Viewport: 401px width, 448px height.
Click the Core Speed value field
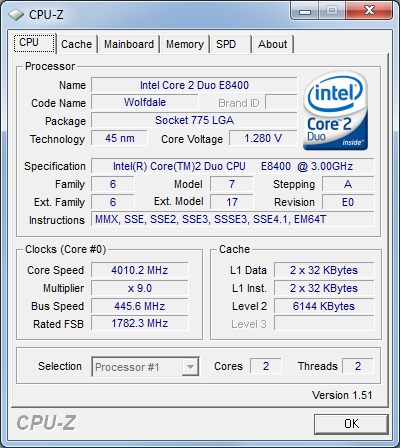click(140, 270)
